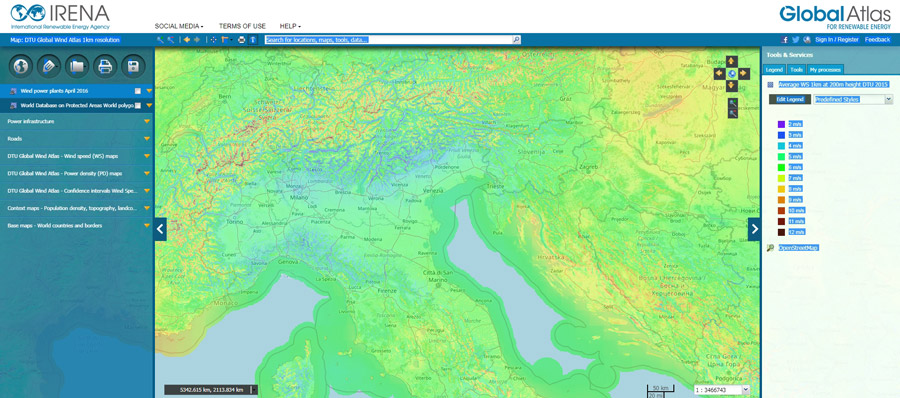Collapse the right panel with the arrow
Screen dimensions: 900x398
coord(754,229)
